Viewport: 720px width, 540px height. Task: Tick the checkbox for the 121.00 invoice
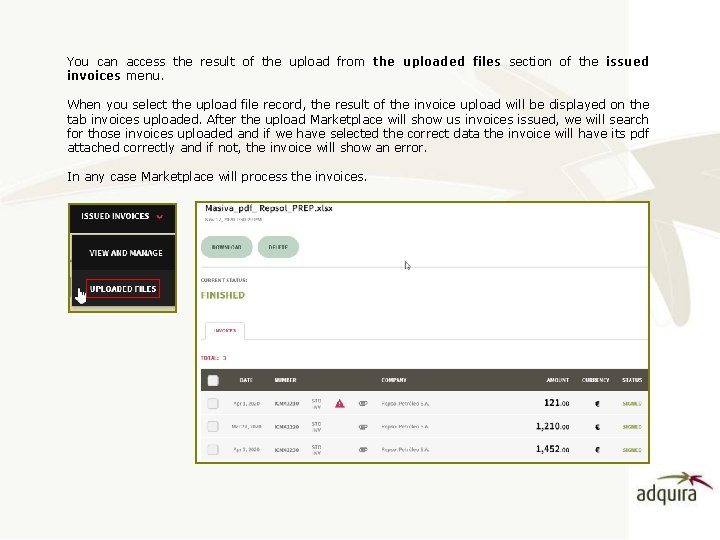point(213,404)
